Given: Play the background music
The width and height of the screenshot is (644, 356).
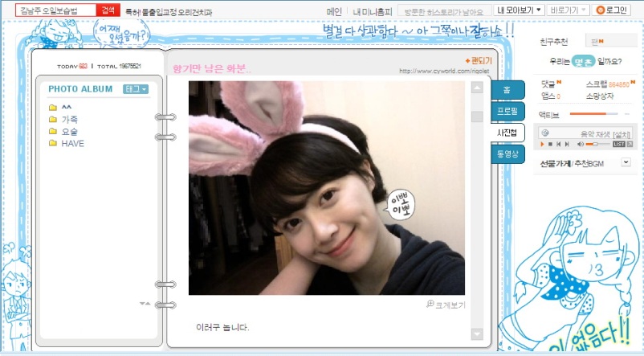Looking at the screenshot, I should click(542, 145).
